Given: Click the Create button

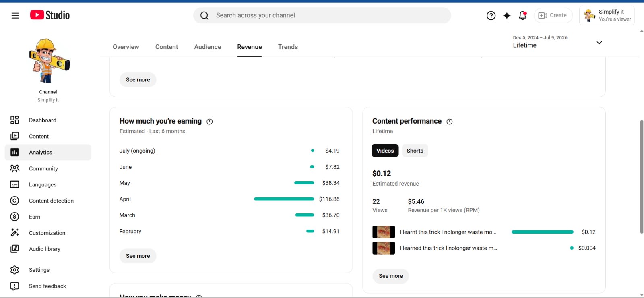Looking at the screenshot, I should point(553,16).
